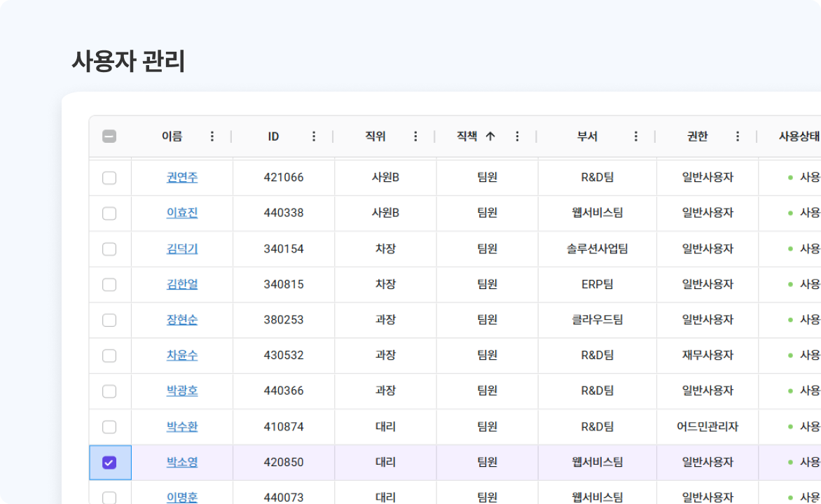Toggle the select-all header checkbox
This screenshot has height=504, width=821.
pyautogui.click(x=109, y=136)
